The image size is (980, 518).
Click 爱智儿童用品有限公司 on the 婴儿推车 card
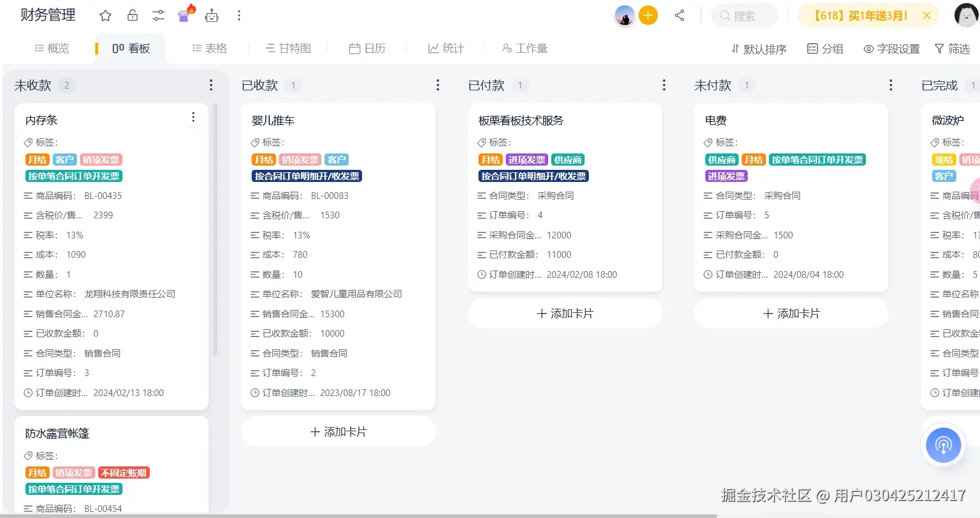(x=357, y=294)
